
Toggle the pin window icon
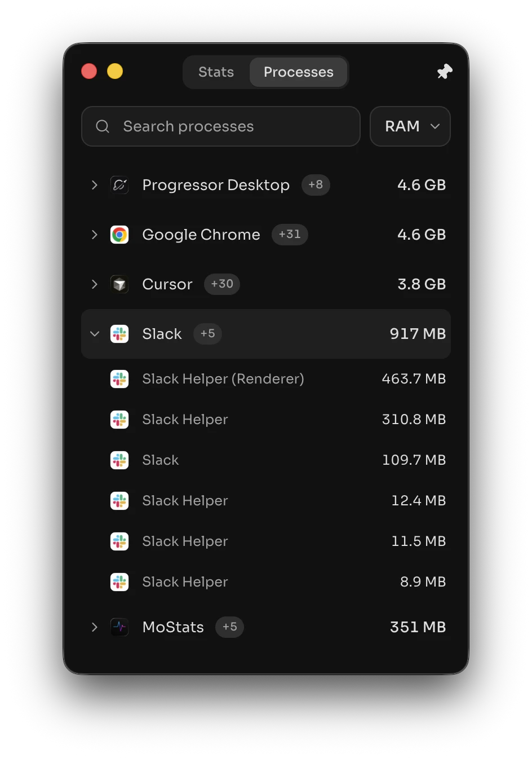[445, 72]
